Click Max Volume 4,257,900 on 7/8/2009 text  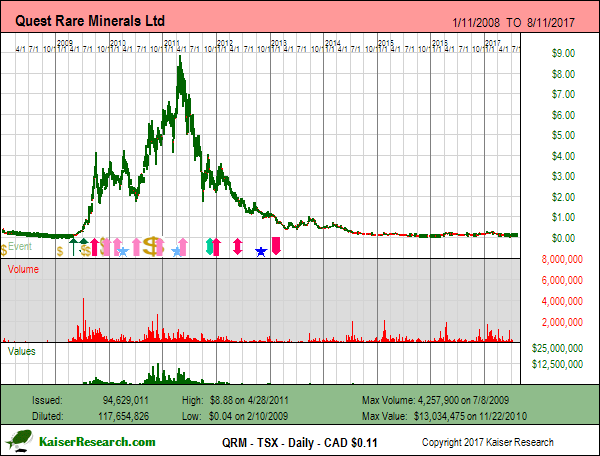[x=435, y=401]
